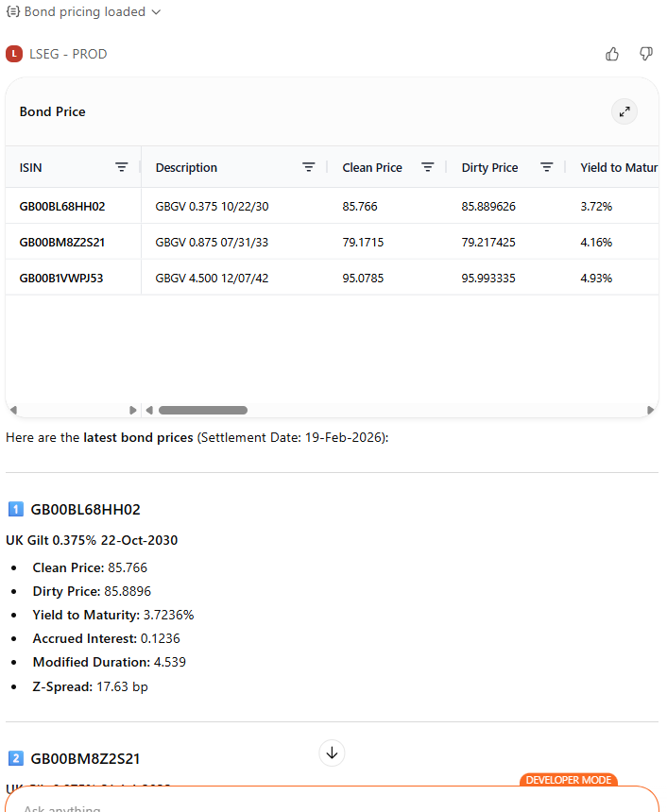This screenshot has width=667, height=812.
Task: Open the ISIN column filter menu
Action: tap(121, 167)
